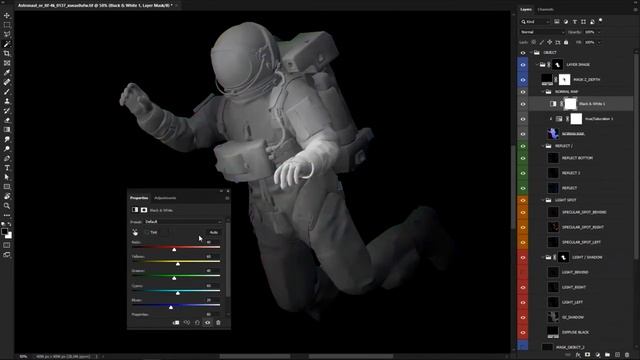Select the Frame tool
640x360 pixels.
pyautogui.click(x=7, y=63)
